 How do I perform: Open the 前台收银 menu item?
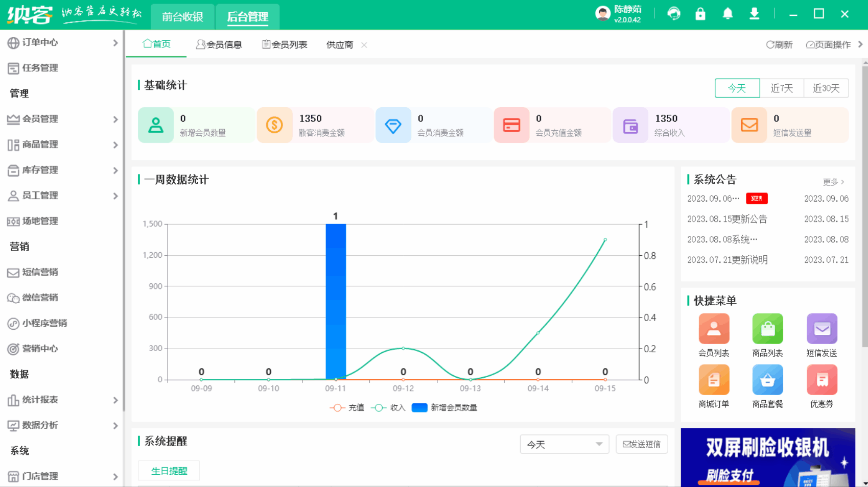click(x=182, y=16)
